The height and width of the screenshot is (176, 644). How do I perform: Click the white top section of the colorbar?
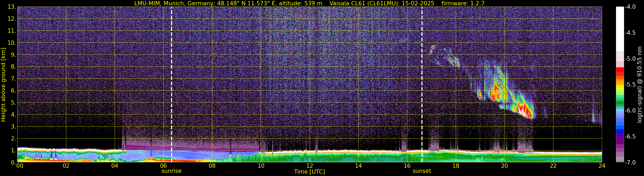point(620,29)
